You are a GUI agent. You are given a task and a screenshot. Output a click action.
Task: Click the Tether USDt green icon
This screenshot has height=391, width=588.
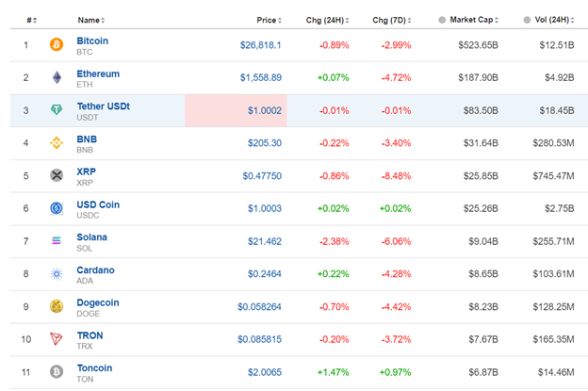(x=56, y=110)
